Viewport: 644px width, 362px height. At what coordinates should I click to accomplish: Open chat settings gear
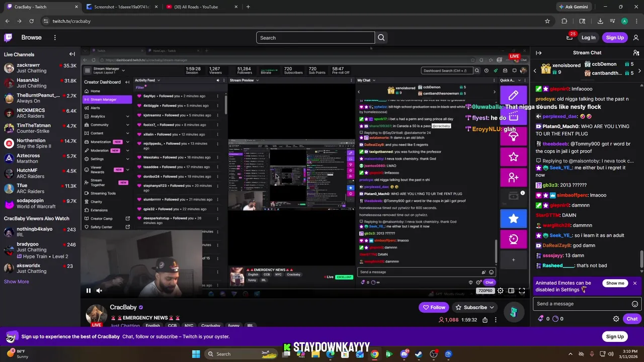click(x=616, y=319)
